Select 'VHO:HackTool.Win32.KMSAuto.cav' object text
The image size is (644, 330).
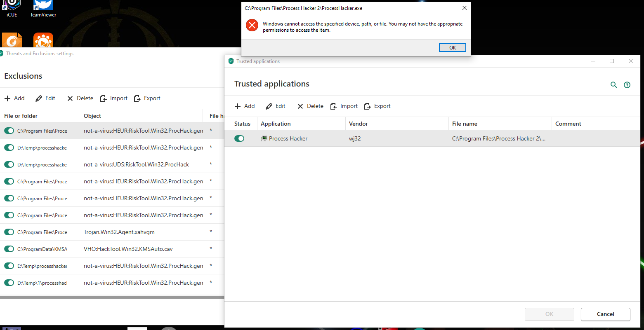click(x=129, y=249)
